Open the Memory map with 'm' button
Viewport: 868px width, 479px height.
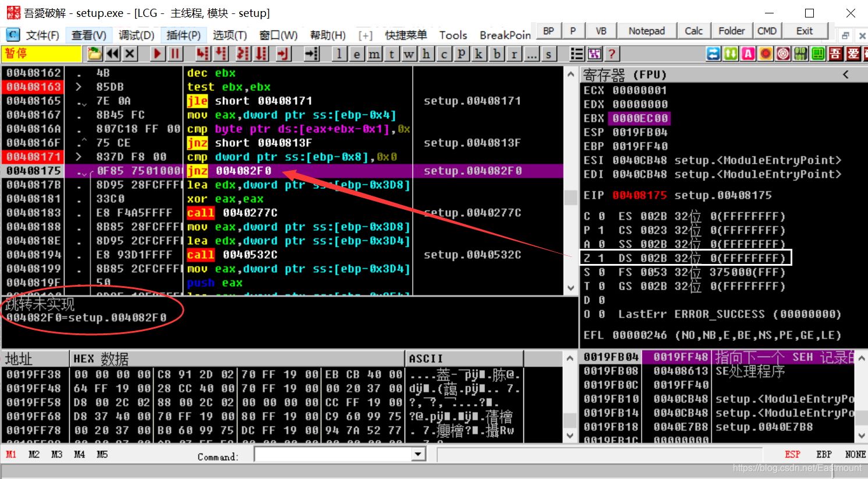pyautogui.click(x=374, y=54)
